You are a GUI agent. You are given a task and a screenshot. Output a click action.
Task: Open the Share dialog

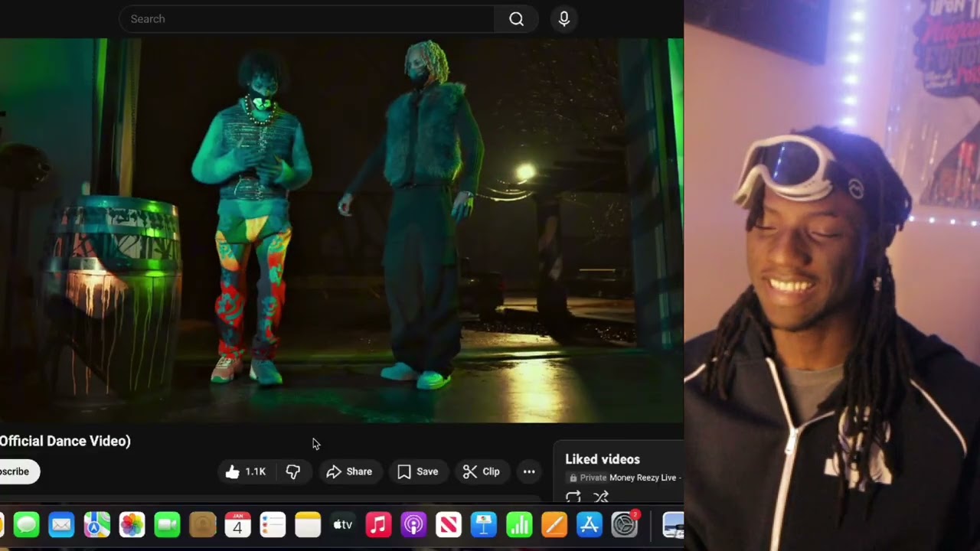coord(349,471)
